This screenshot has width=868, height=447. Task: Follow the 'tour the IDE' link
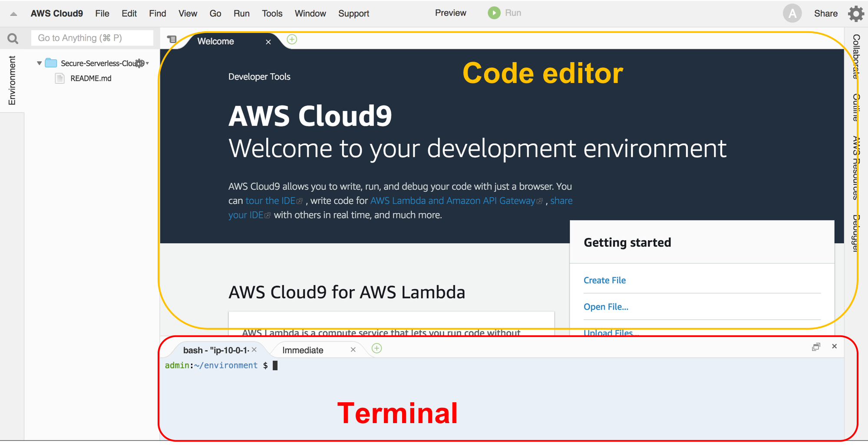point(271,201)
